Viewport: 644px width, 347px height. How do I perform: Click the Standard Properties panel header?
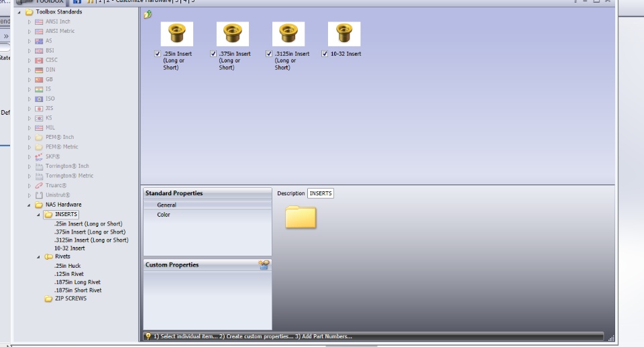pyautogui.click(x=207, y=193)
